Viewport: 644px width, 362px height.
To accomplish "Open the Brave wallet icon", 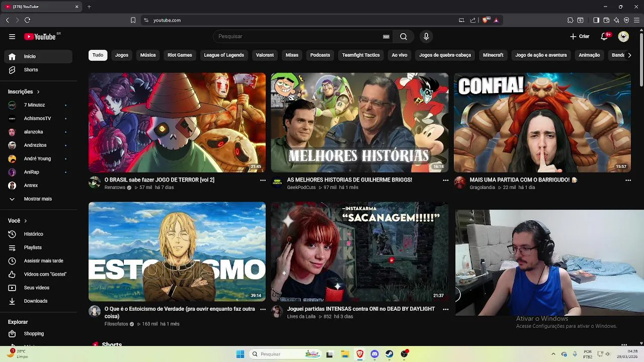I will [606, 20].
